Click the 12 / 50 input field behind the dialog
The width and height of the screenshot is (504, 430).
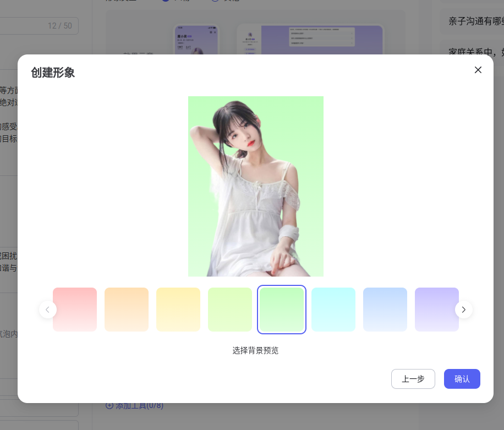39,26
